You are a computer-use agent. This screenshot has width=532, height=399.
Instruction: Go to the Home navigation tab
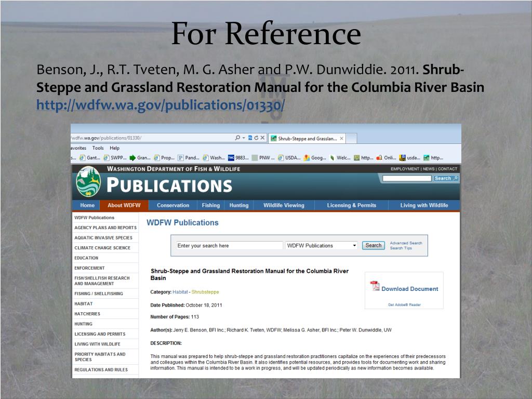pos(87,205)
